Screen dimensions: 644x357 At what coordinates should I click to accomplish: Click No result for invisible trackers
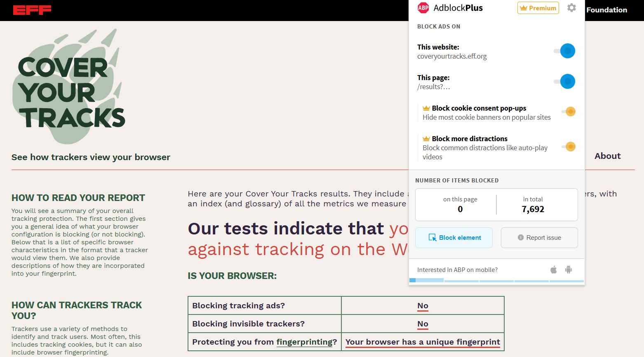click(x=423, y=324)
